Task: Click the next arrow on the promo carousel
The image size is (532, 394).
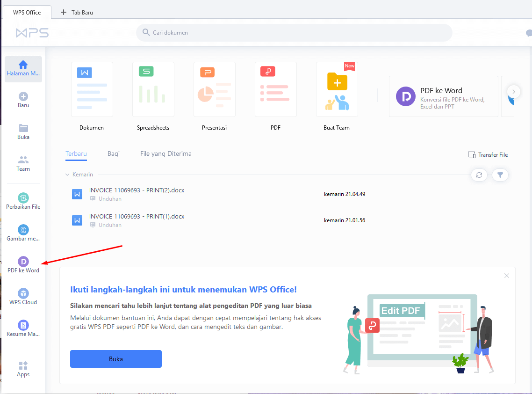Action: click(x=514, y=91)
